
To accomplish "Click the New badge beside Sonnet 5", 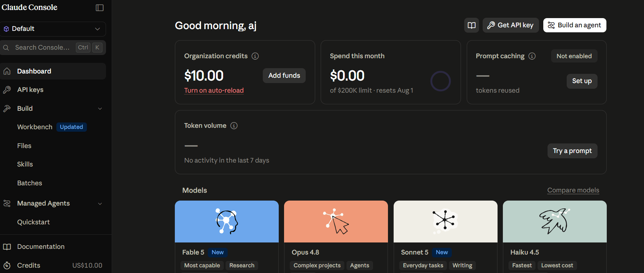I will tap(442, 252).
